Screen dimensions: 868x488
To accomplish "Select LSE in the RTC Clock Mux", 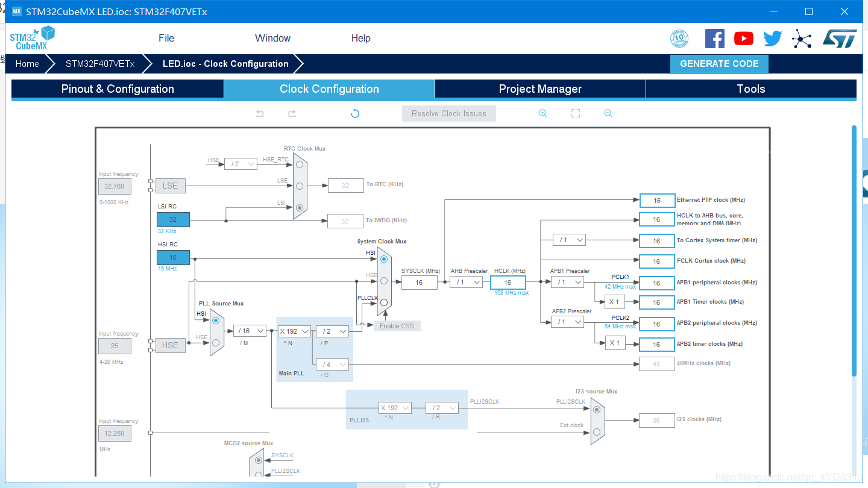I will click(x=300, y=186).
